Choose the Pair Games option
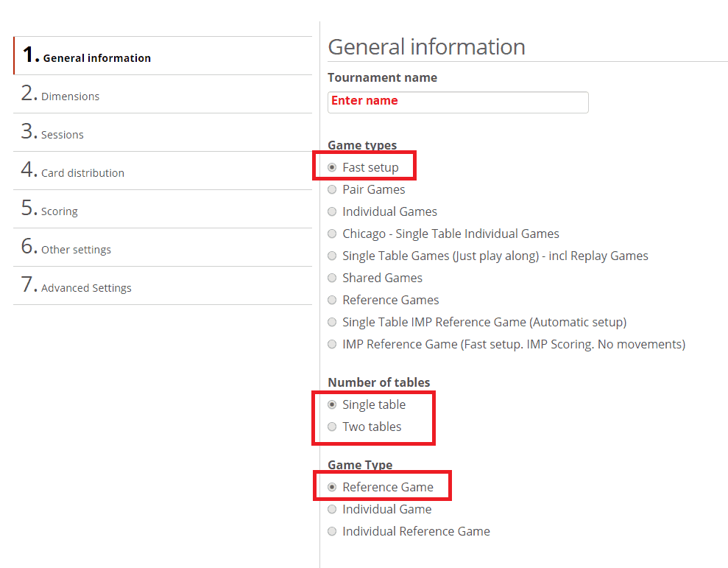 point(333,189)
